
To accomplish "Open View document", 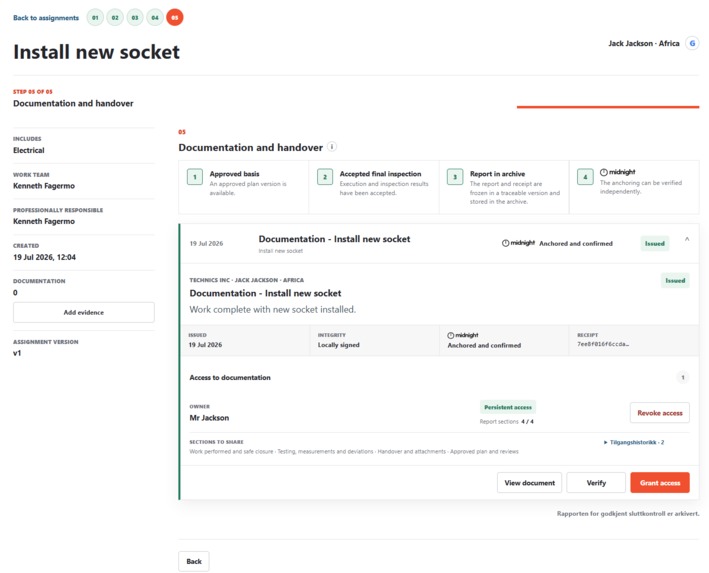I will (529, 483).
